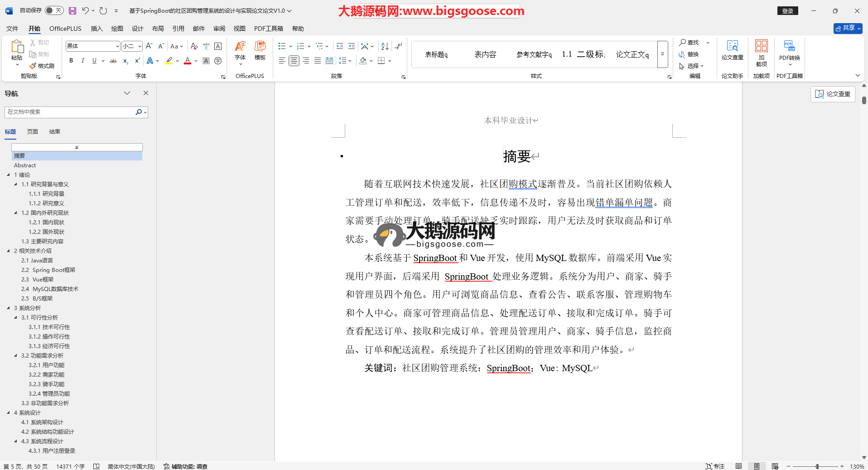Toggle the AutoSave (自动保存) switch

[54, 10]
